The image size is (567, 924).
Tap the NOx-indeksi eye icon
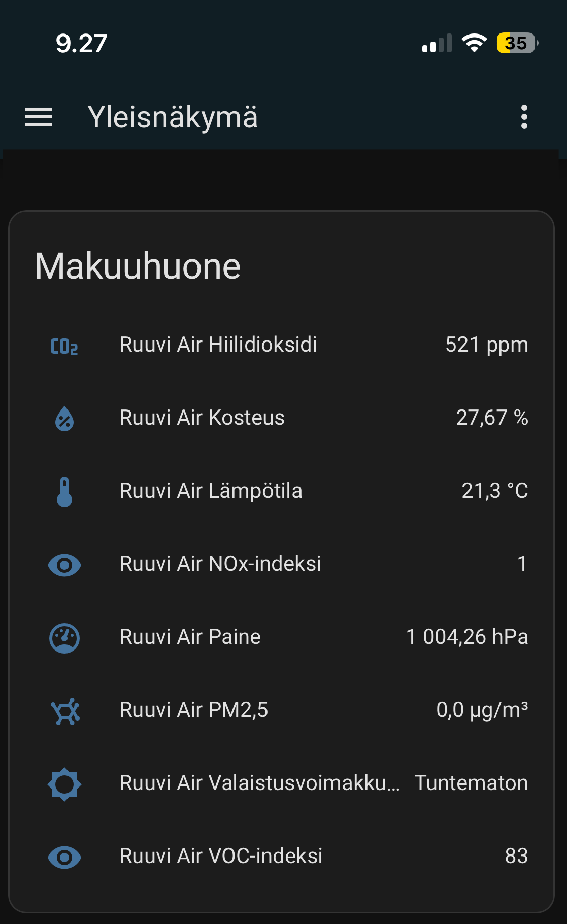(x=64, y=565)
